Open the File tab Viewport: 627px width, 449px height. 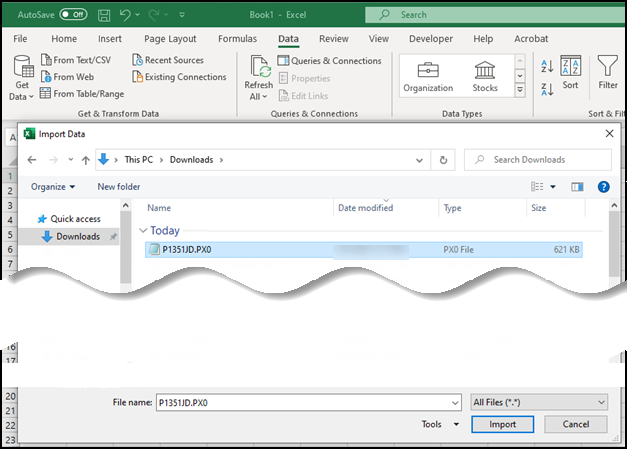point(20,39)
